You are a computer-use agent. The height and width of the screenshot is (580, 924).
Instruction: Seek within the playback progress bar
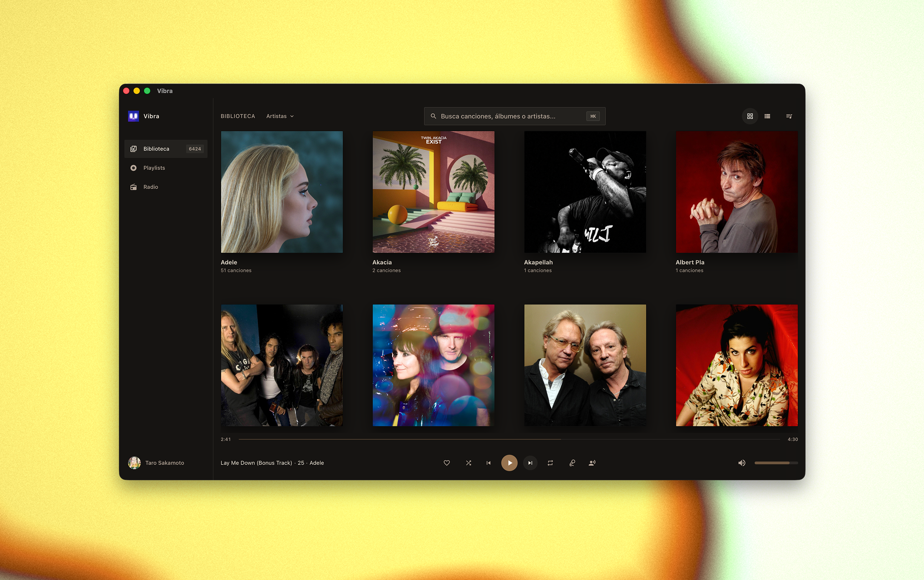[509, 439]
